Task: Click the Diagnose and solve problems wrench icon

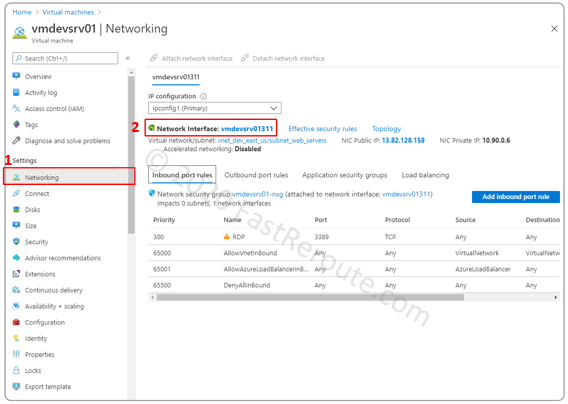Action: 16,140
